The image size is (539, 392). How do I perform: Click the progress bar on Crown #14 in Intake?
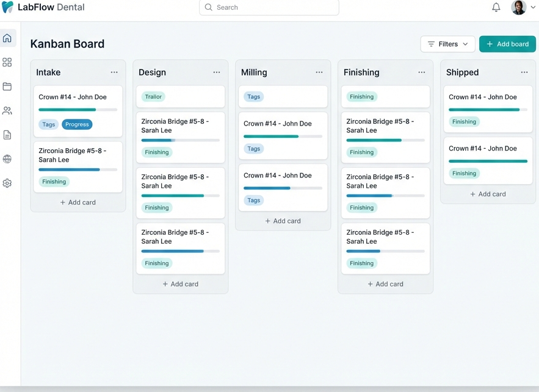pyautogui.click(x=78, y=110)
